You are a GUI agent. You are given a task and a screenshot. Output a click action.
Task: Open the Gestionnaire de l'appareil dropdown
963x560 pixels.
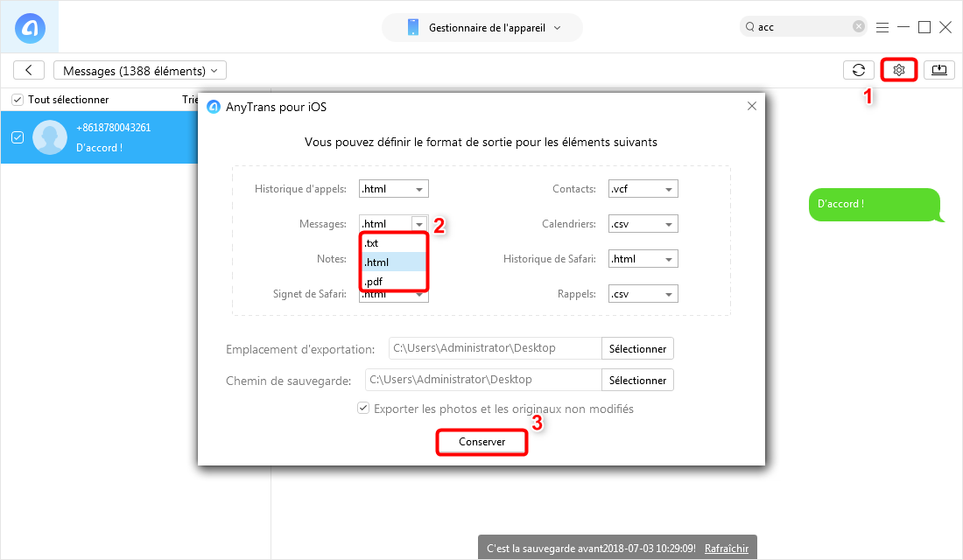(482, 28)
